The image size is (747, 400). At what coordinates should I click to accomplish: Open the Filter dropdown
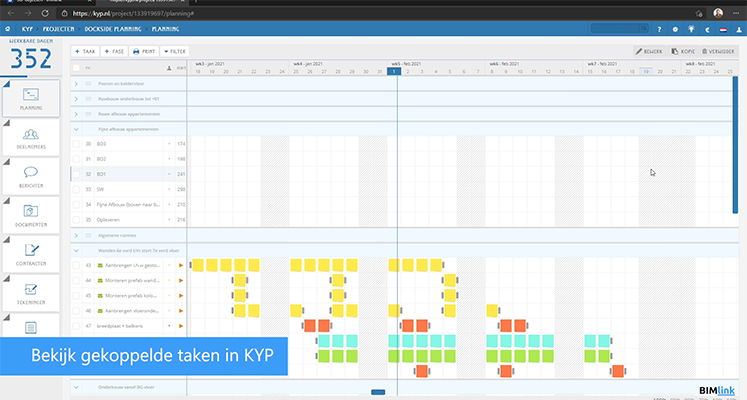click(175, 51)
